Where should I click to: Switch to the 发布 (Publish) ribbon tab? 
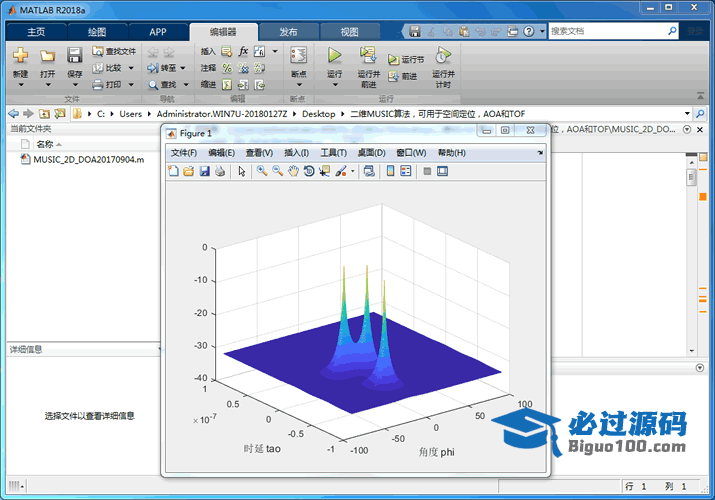point(288,32)
